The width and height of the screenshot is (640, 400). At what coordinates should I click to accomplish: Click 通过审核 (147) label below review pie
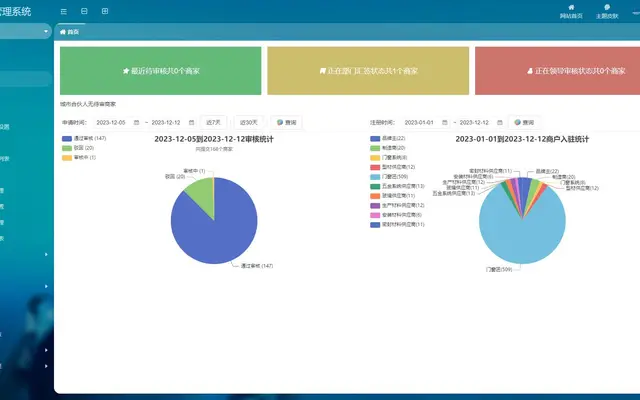tap(257, 266)
